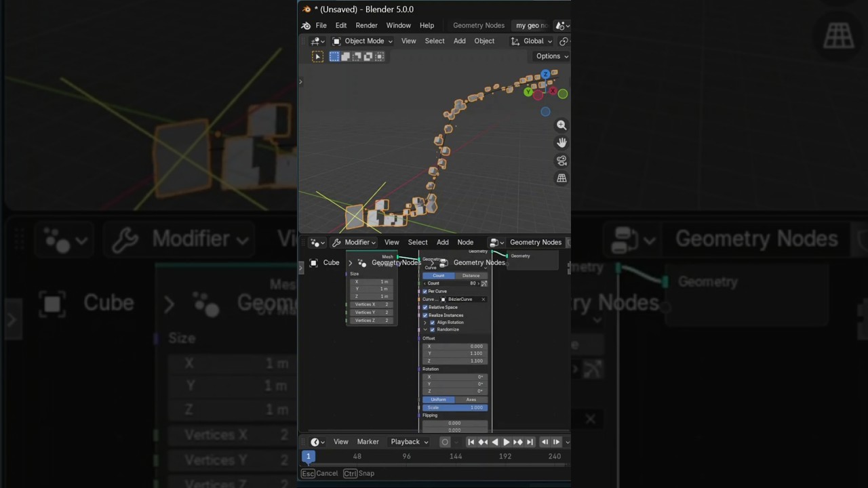Screen dimensions: 868x488
Task: Click the red X axis gizmo ball
Action: (553, 91)
